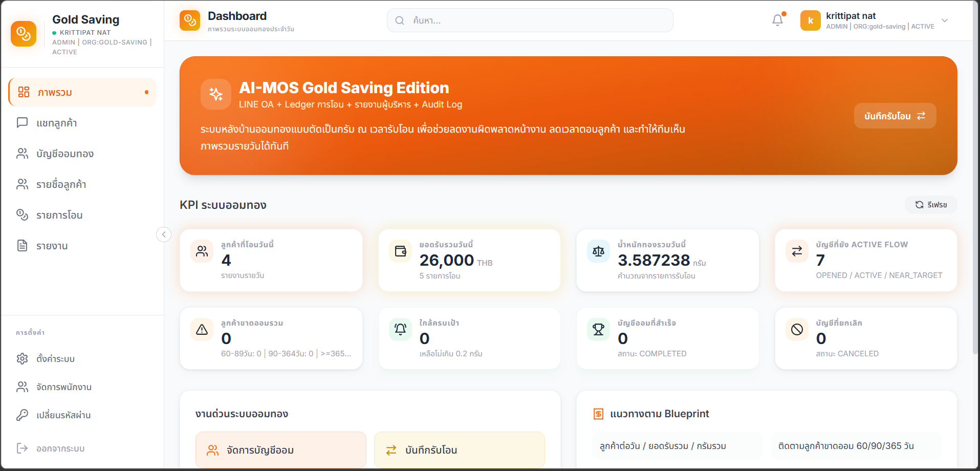Select รายงาน from the sidebar menu

52,246
